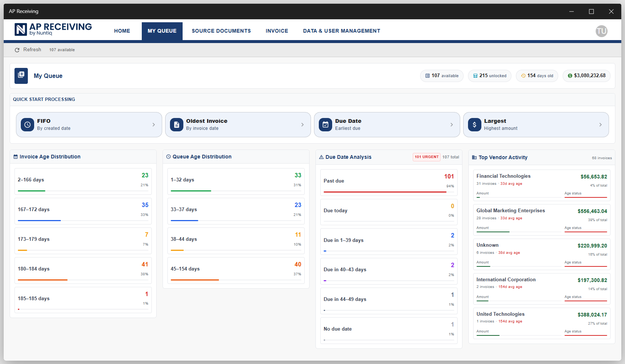Viewport: 625px width, 364px height.
Task: Switch to the SOURCE DOCUMENTS tab
Action: coord(221,31)
